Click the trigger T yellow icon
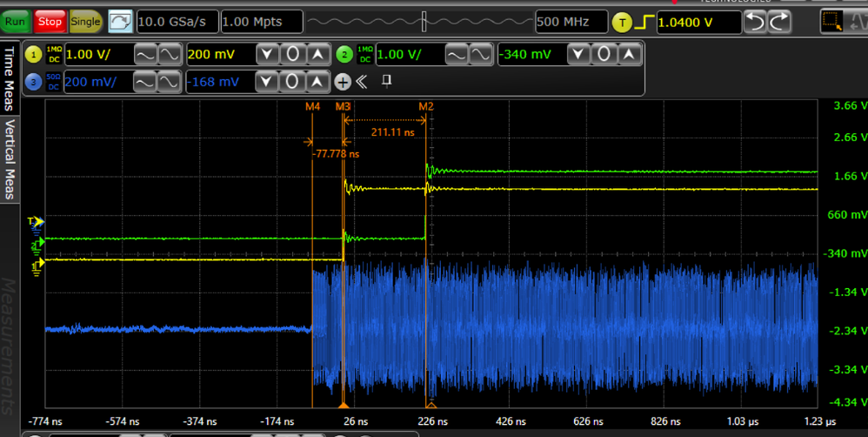The height and width of the screenshot is (437, 868). 622,22
